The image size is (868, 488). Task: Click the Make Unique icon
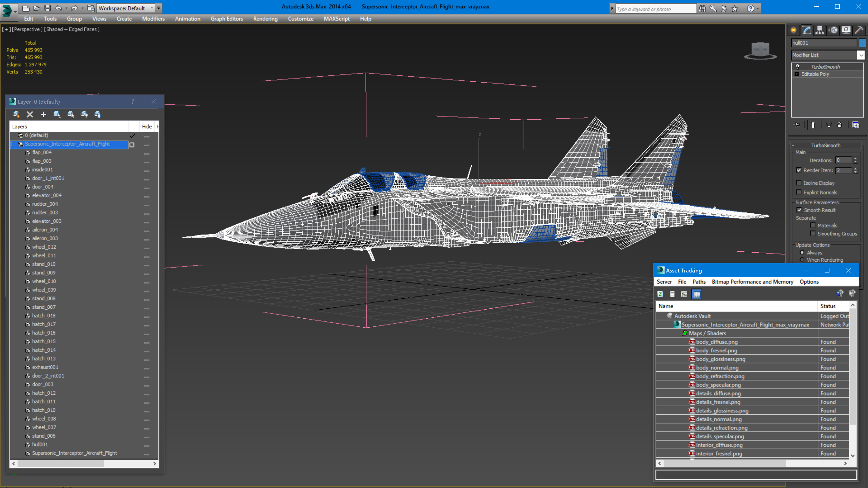coord(829,125)
